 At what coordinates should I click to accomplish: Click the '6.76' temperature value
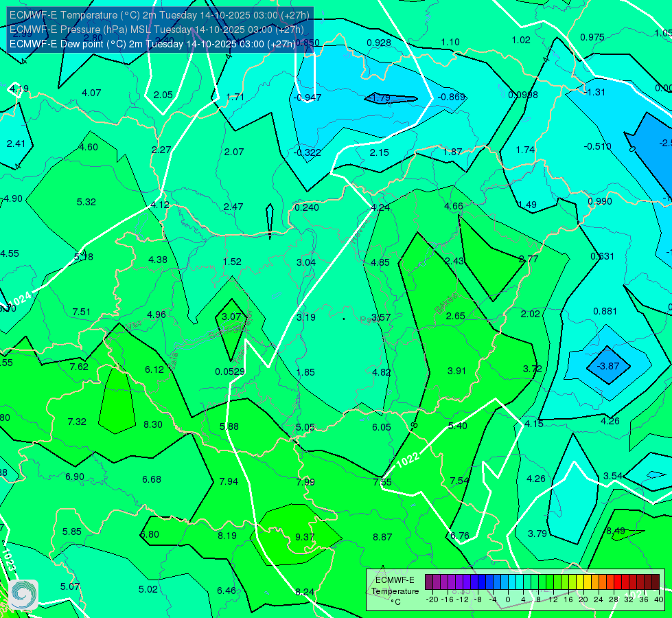[459, 536]
